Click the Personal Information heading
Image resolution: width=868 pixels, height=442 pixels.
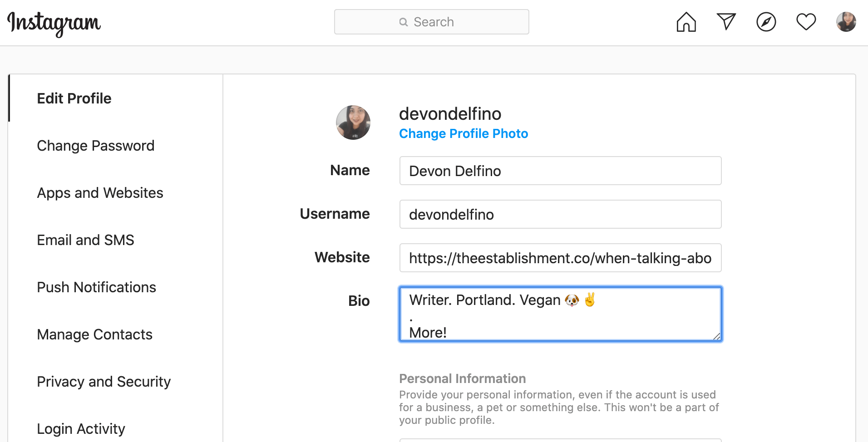(x=462, y=378)
